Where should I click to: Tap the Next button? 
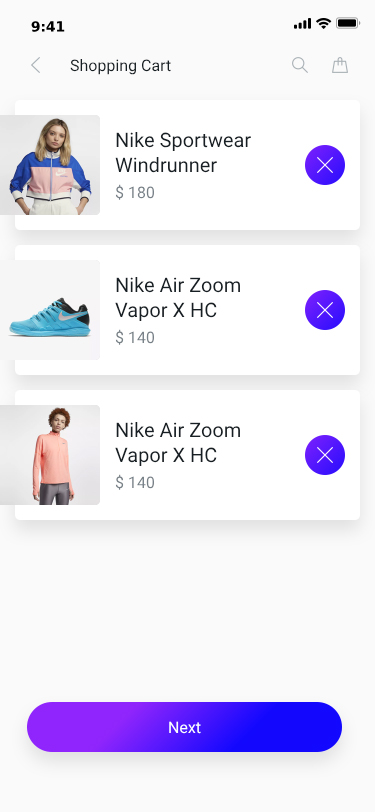point(184,727)
